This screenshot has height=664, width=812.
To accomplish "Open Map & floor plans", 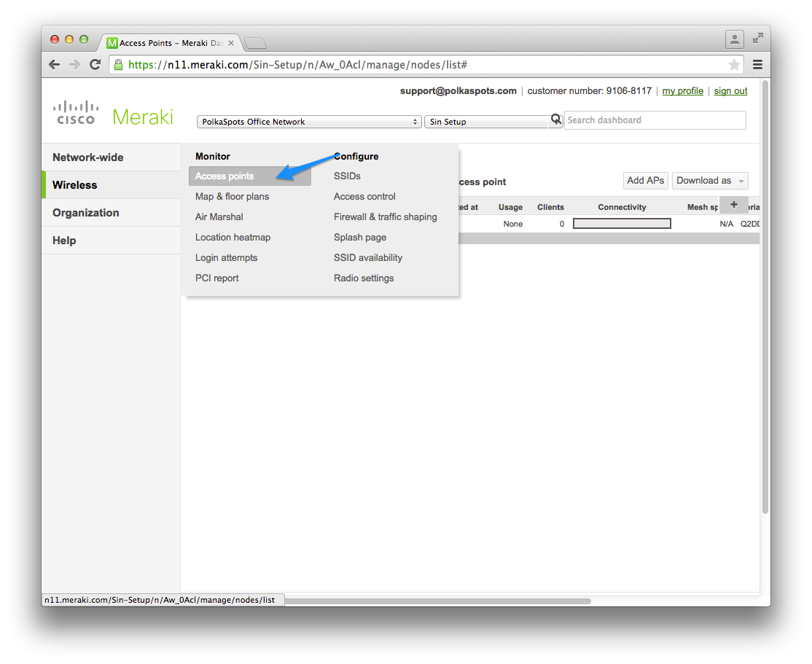I will 232,196.
